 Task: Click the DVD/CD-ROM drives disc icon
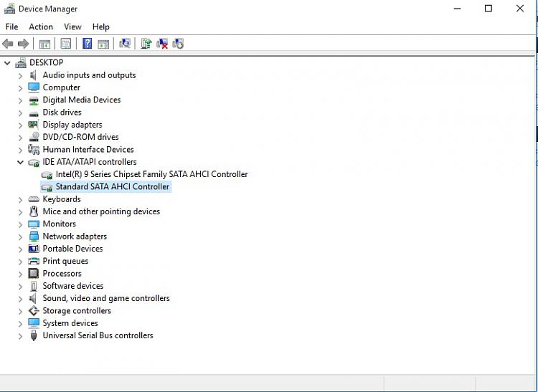pyautogui.click(x=34, y=137)
